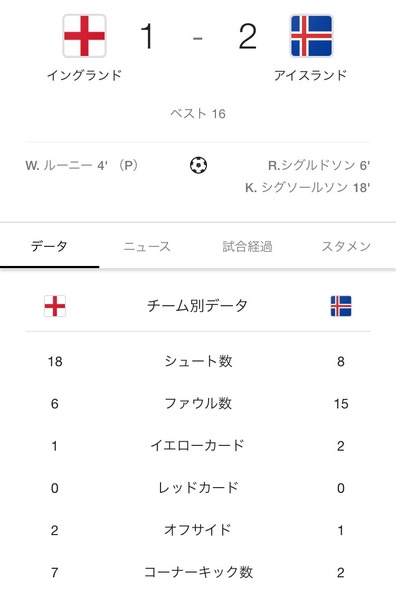
Task: Click the soccer ball goal icon
Action: (x=199, y=165)
